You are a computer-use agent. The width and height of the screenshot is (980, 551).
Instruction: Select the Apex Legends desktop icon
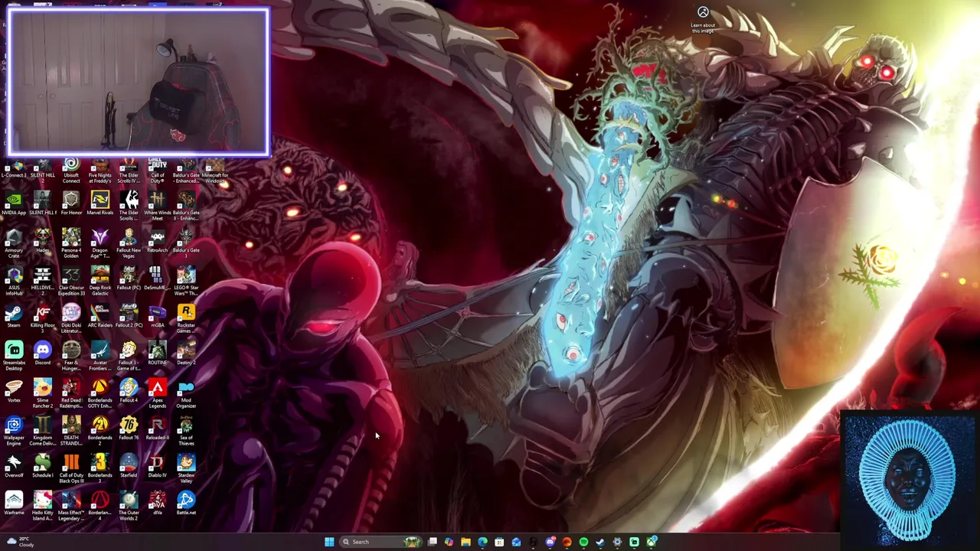click(x=157, y=393)
